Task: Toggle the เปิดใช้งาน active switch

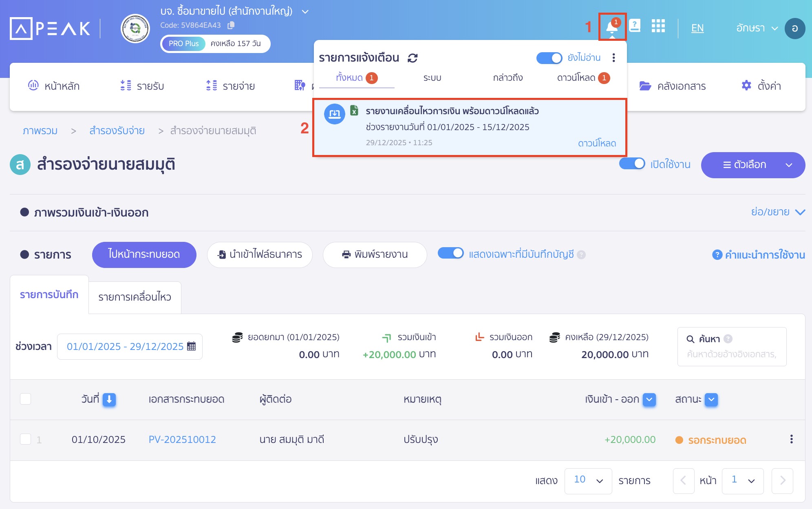Action: click(631, 164)
